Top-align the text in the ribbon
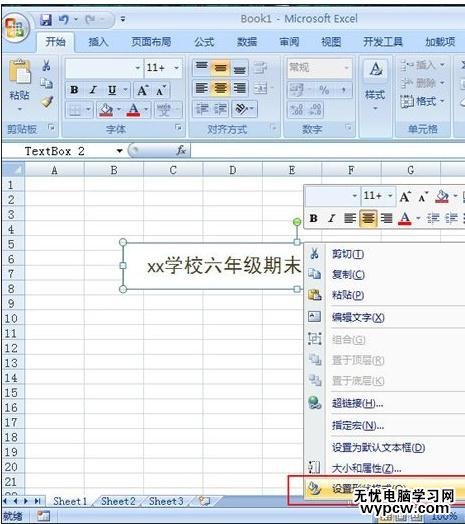 (x=202, y=67)
